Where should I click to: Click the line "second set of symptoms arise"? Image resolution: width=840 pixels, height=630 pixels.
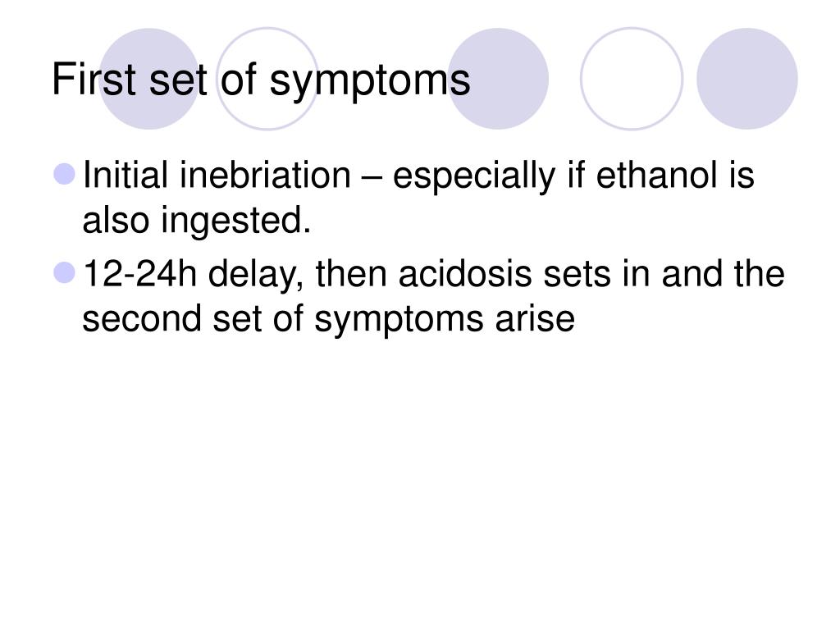click(x=328, y=319)
